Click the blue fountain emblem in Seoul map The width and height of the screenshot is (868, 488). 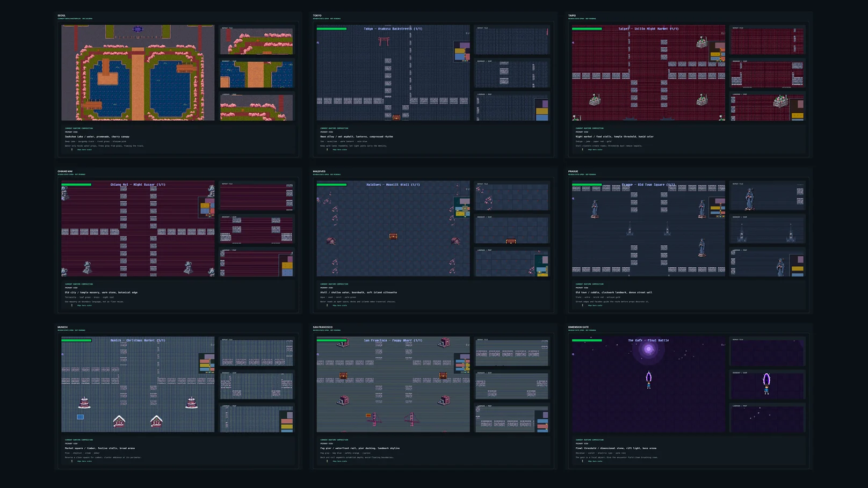138,29
